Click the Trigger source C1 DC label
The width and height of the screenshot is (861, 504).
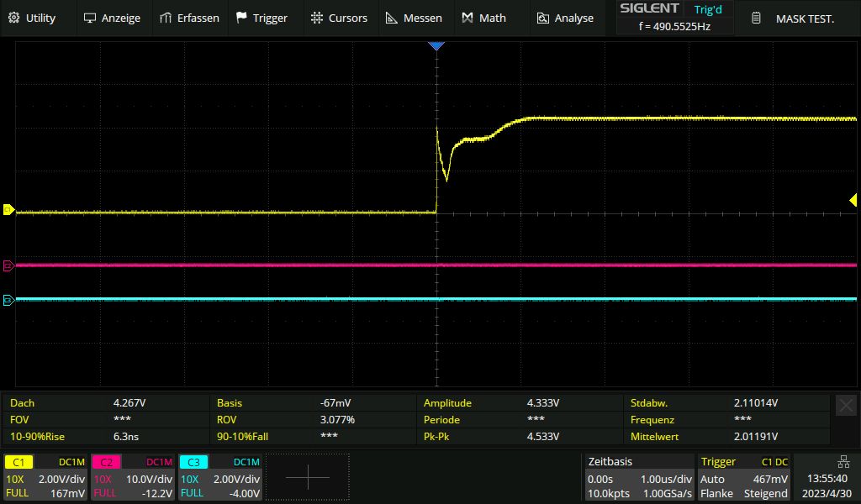coord(774,462)
